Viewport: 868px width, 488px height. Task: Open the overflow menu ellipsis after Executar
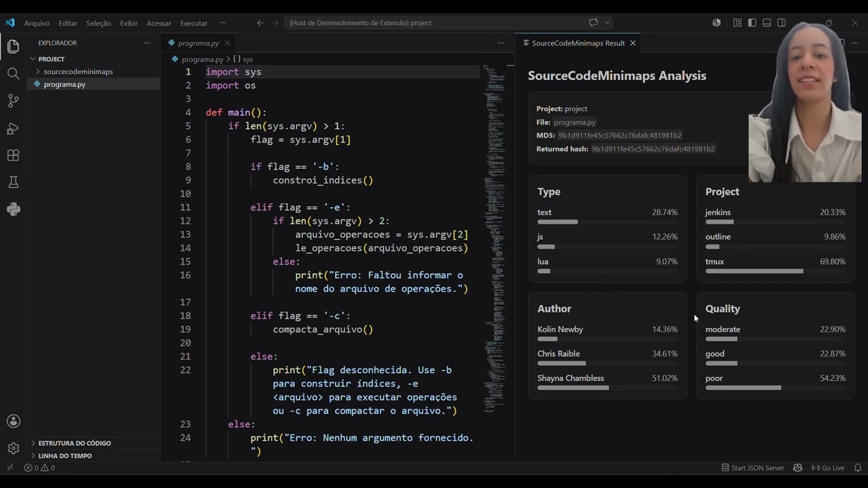(222, 23)
